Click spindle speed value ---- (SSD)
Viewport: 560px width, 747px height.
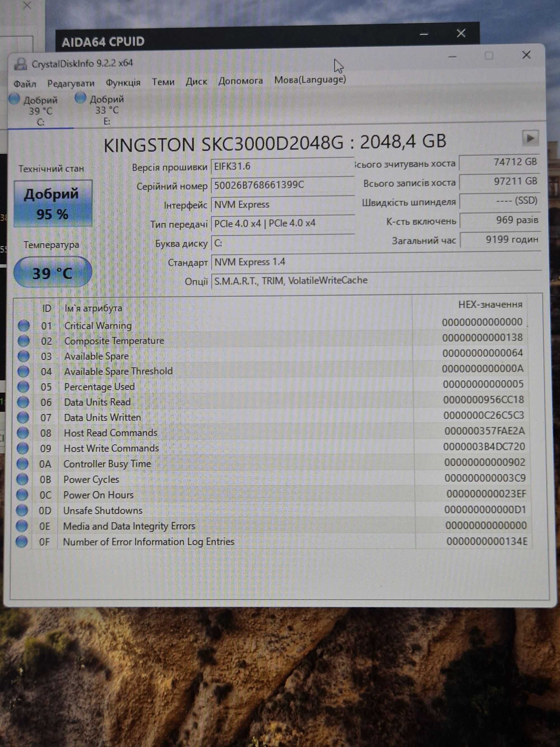[x=500, y=201]
